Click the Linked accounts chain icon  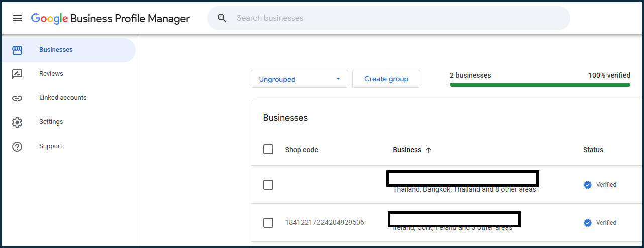click(x=17, y=98)
